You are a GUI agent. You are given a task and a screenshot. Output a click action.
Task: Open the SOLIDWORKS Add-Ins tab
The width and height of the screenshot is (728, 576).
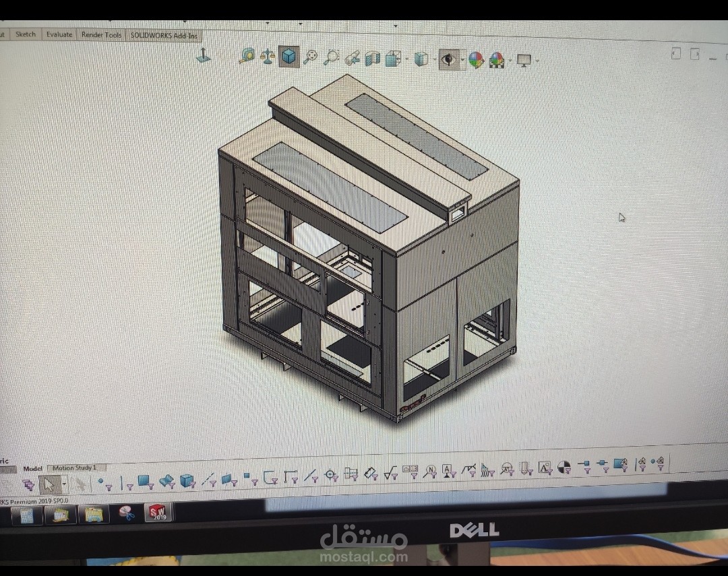pos(164,36)
